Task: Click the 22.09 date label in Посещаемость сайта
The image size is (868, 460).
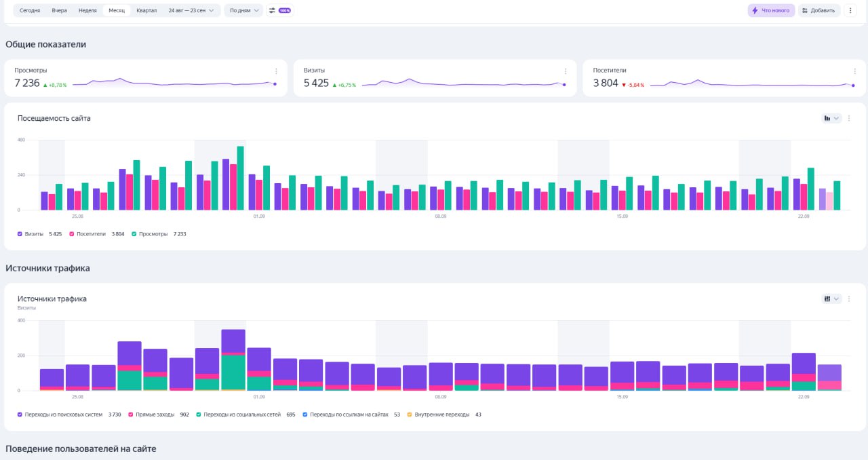Action: click(x=804, y=216)
